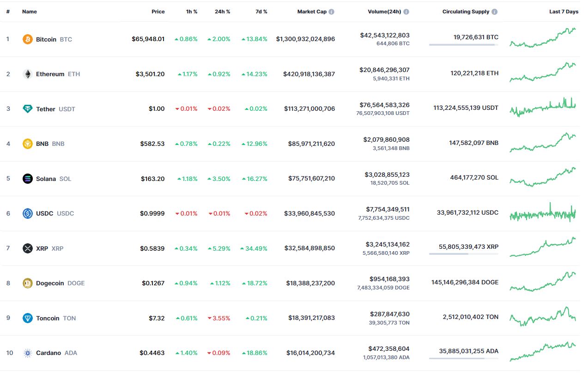Click the BNB yellow logo icon
Screen dimensions: 588x373
[28, 144]
